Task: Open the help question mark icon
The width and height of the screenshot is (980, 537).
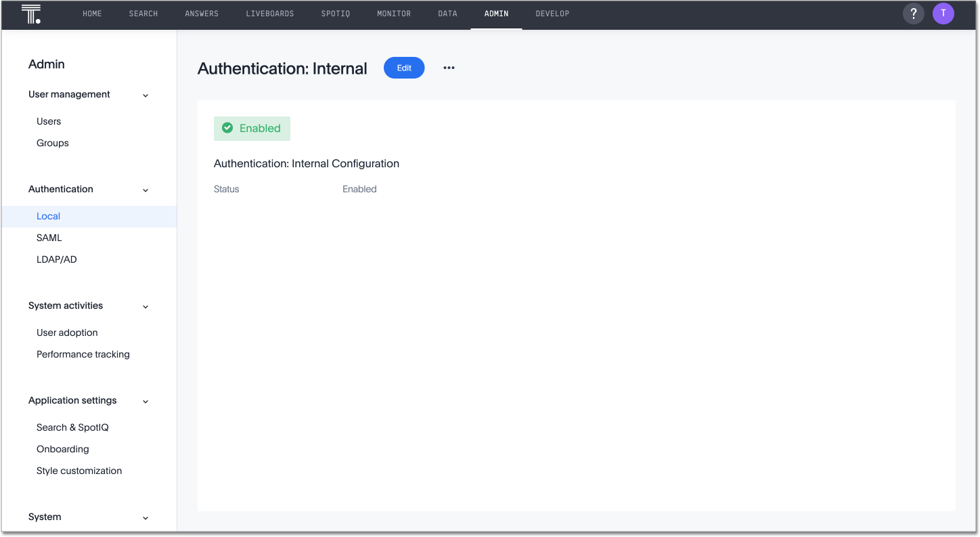Action: coord(914,14)
